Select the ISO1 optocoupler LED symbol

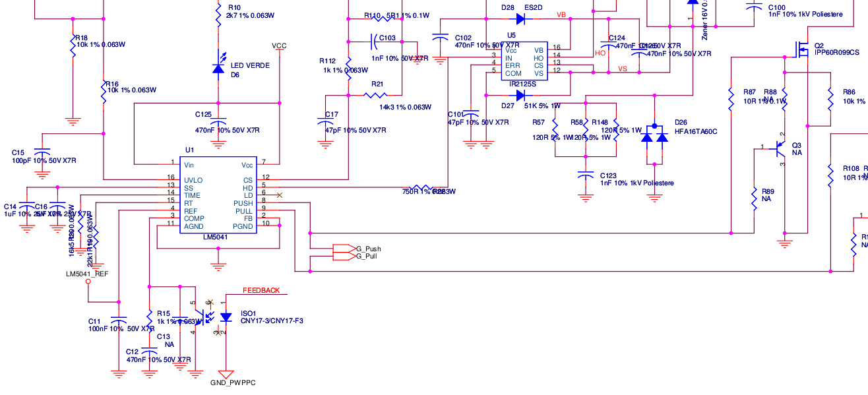click(x=226, y=318)
